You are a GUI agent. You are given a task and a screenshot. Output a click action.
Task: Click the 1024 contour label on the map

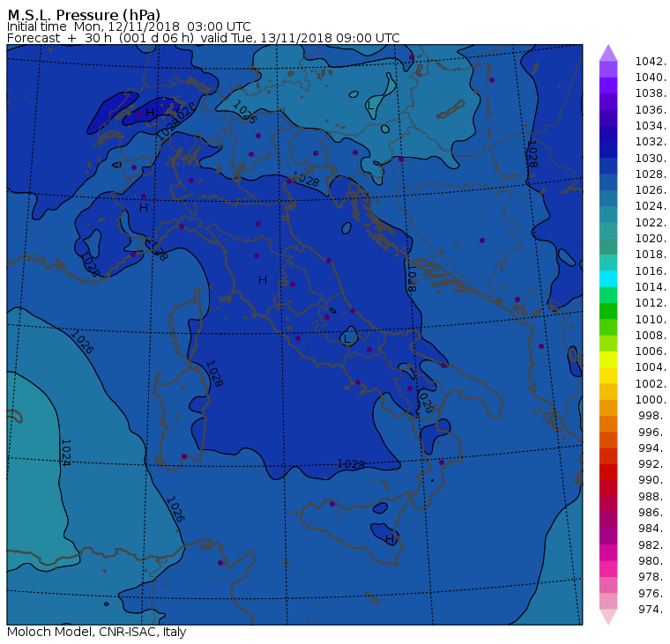pos(65,452)
